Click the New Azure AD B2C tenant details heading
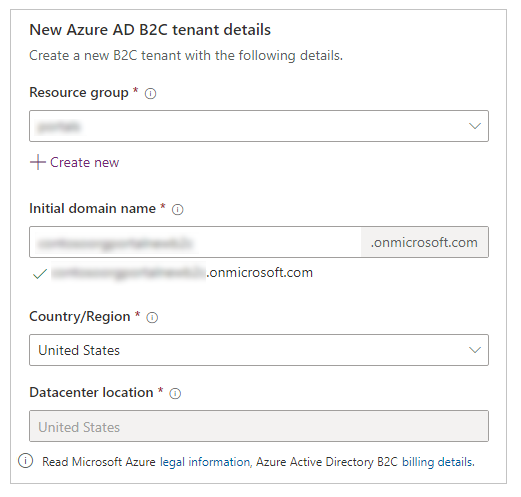Image resolution: width=521 pixels, height=497 pixels. (150, 30)
